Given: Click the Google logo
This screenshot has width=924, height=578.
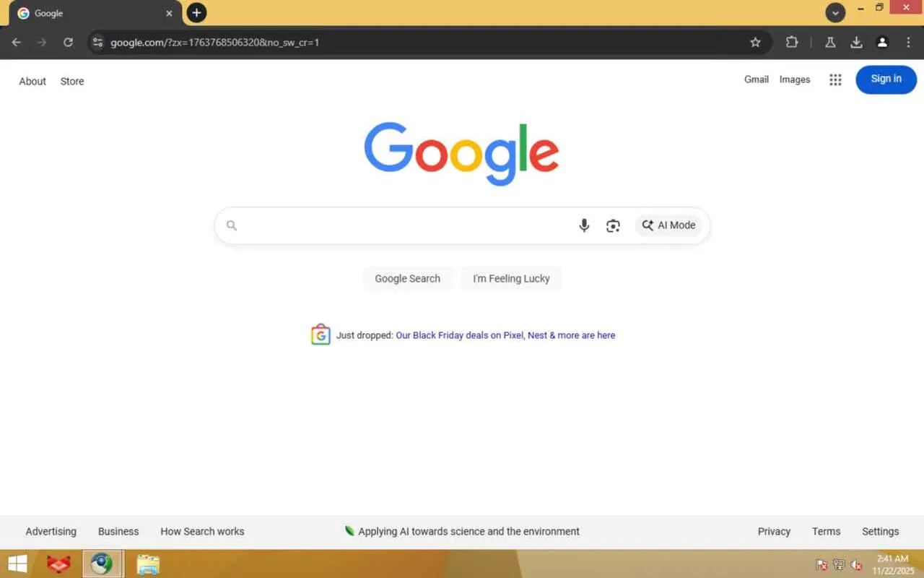Looking at the screenshot, I should pos(462,153).
